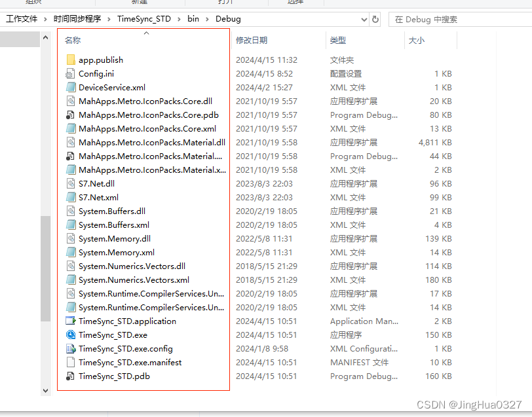Click the navigation pane scrollbar down arrow

[x=46, y=390]
